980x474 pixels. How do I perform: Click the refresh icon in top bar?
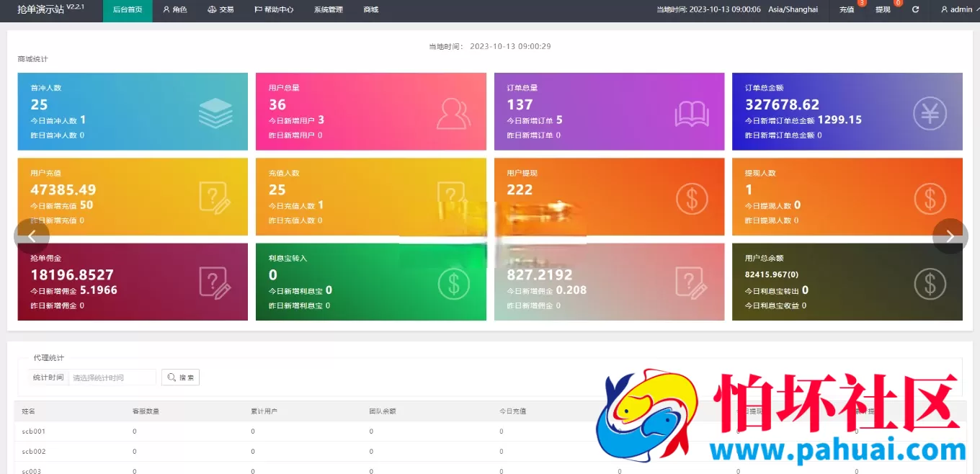tap(915, 10)
